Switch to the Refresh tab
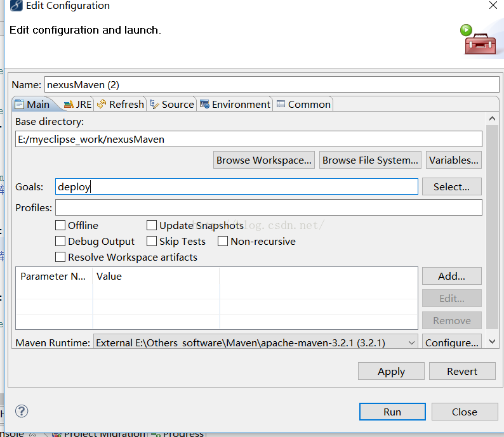Image resolution: width=504 pixels, height=437 pixels. tap(120, 105)
